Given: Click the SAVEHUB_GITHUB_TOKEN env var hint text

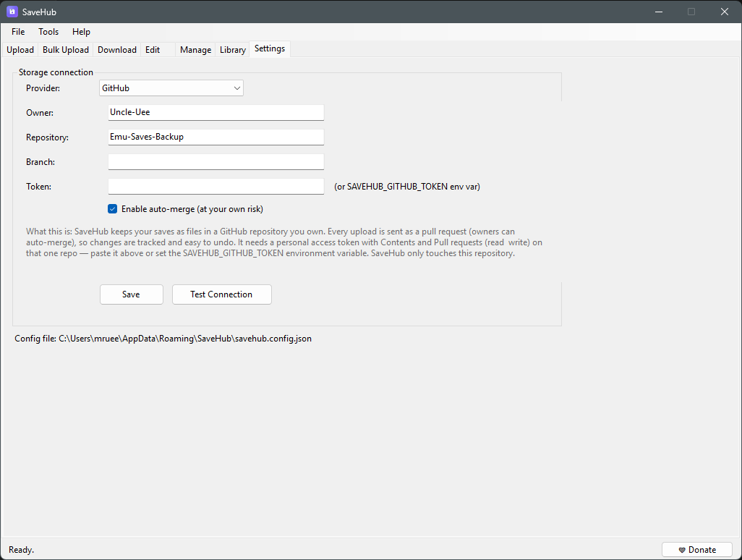Looking at the screenshot, I should click(x=407, y=187).
